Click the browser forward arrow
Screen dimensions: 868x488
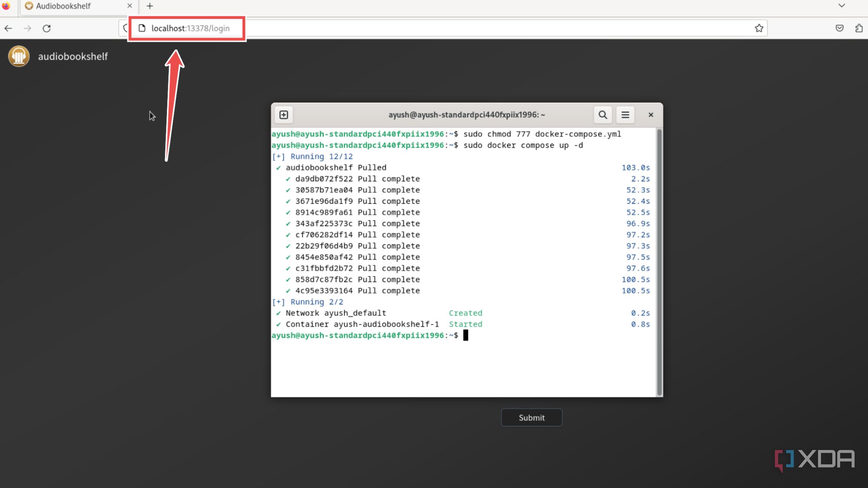(27, 28)
